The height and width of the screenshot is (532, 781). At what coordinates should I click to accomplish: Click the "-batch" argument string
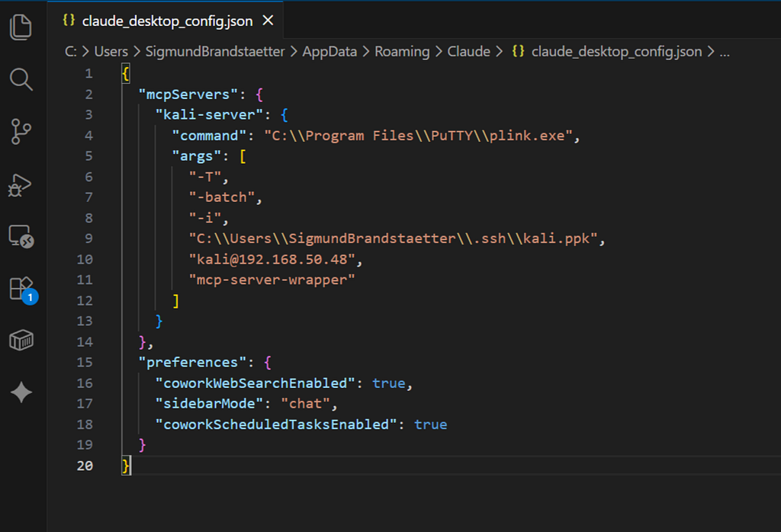(222, 197)
